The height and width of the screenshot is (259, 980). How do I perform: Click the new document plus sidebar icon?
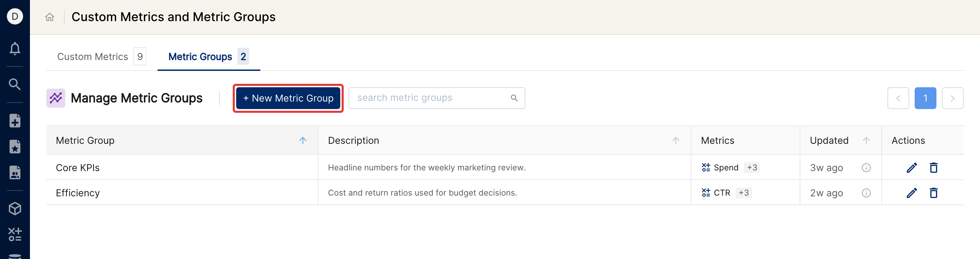[15, 121]
